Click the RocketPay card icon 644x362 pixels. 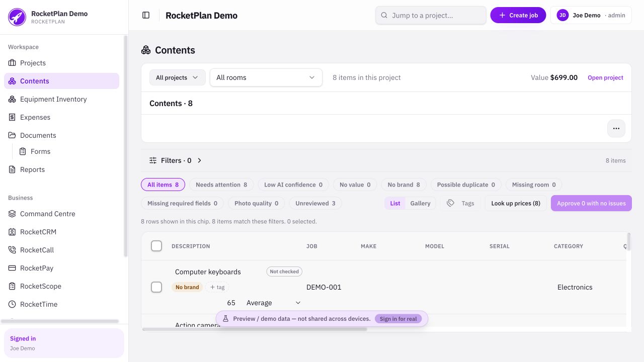pos(12,268)
